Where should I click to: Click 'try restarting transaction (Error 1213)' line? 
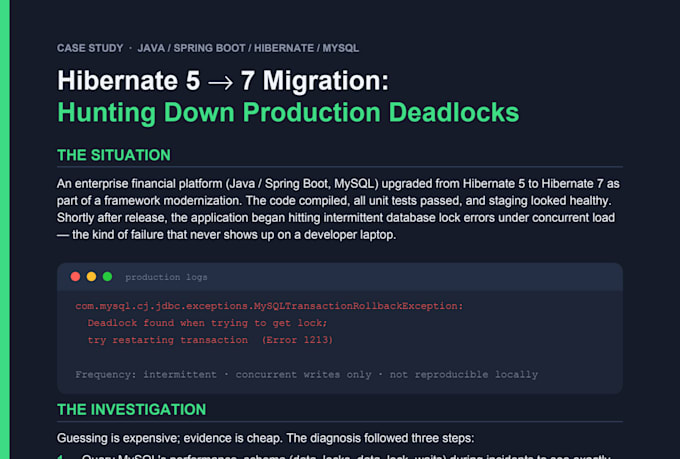(x=210, y=340)
